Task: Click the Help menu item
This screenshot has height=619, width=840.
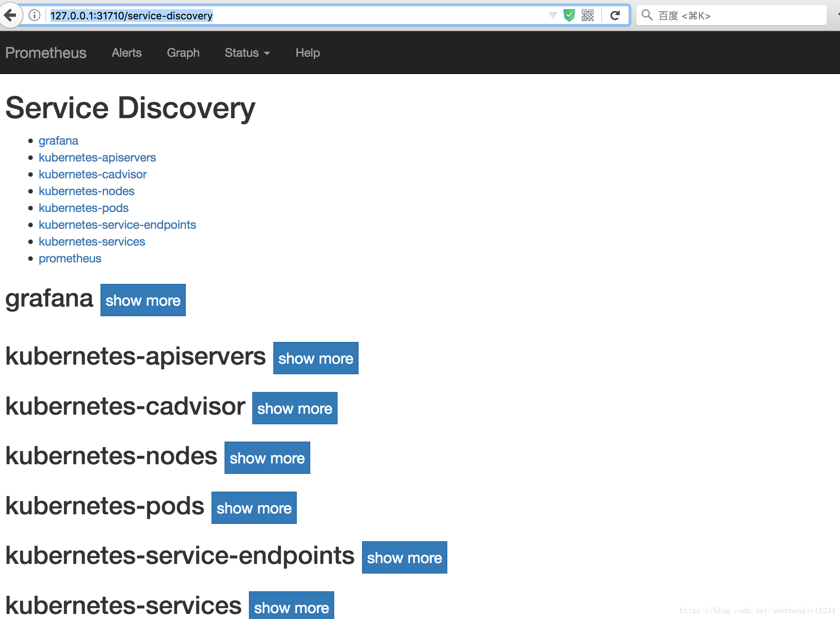Action: click(x=307, y=52)
